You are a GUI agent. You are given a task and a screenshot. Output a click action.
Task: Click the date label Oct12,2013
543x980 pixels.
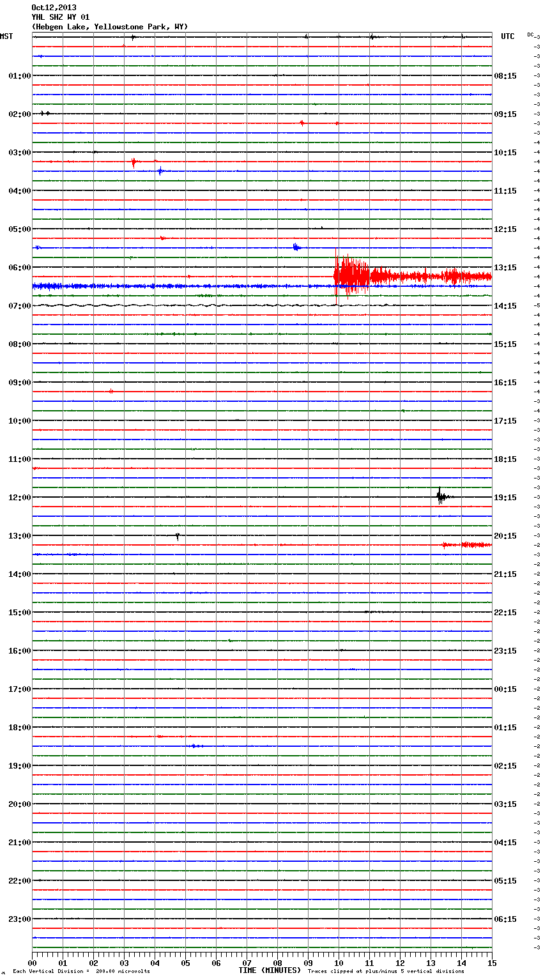tap(54, 8)
